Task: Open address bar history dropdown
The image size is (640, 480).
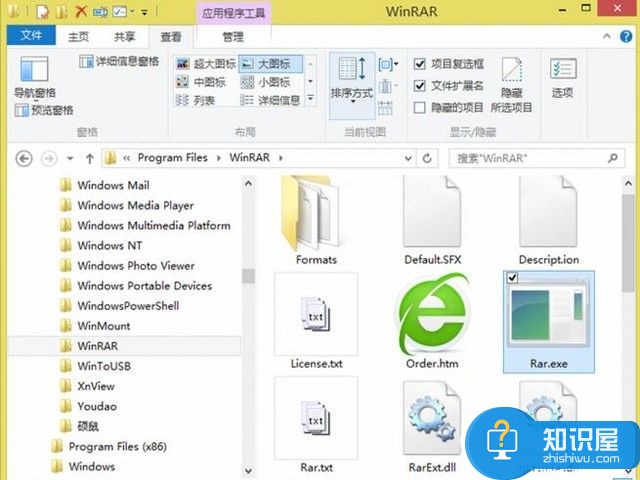Action: pyautogui.click(x=408, y=158)
